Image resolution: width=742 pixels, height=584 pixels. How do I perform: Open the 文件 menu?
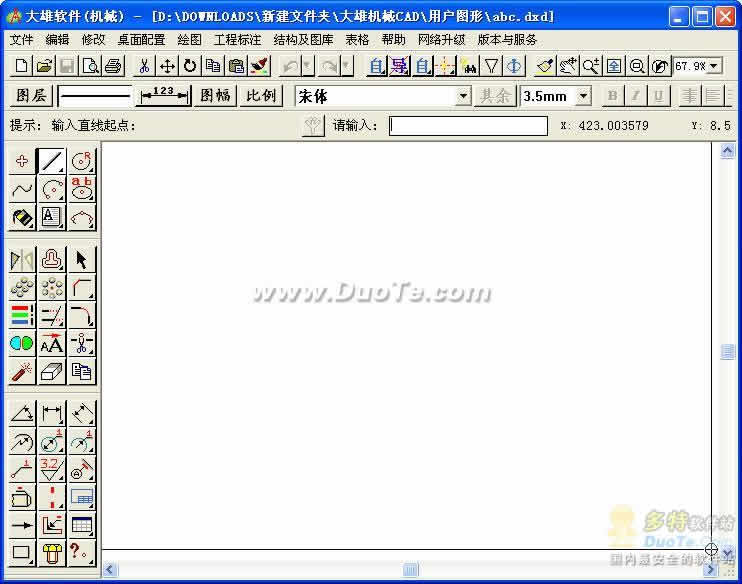(x=21, y=40)
